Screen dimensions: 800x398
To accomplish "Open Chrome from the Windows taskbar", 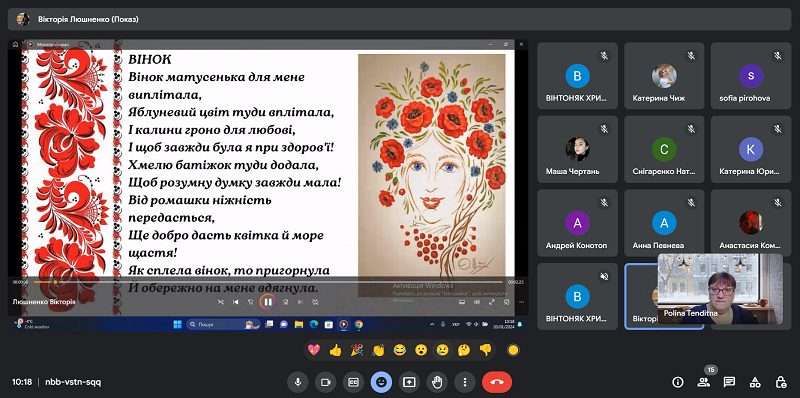I will (359, 324).
